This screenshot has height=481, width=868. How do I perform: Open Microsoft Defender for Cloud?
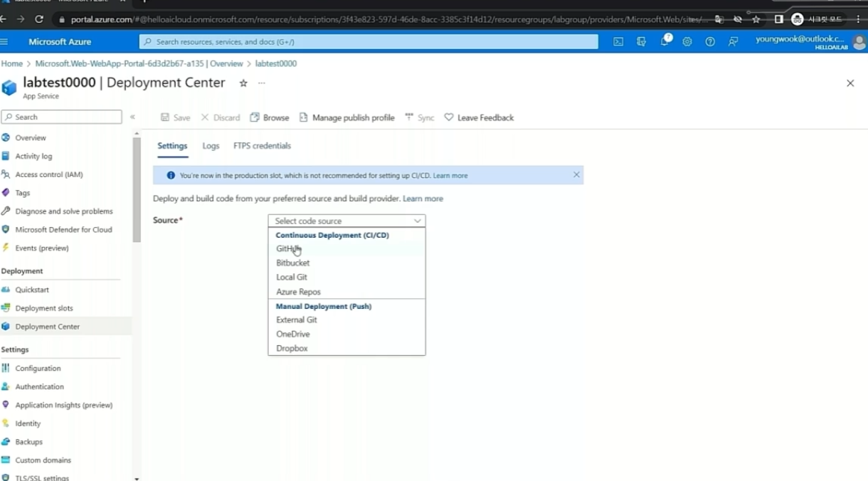pos(65,230)
